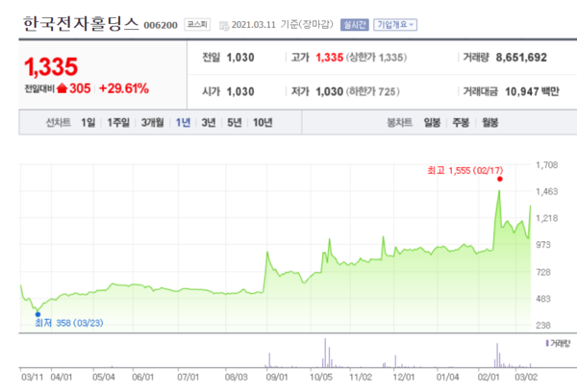Click the 최고 1,555 (02/17) label

click(x=465, y=170)
